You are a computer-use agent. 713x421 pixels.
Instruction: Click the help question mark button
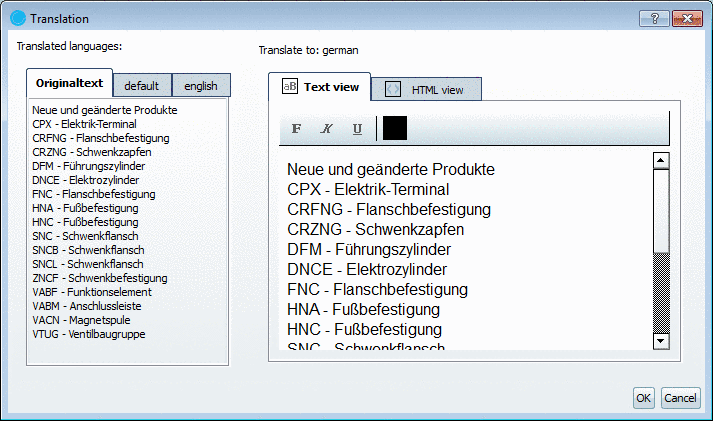pos(653,18)
